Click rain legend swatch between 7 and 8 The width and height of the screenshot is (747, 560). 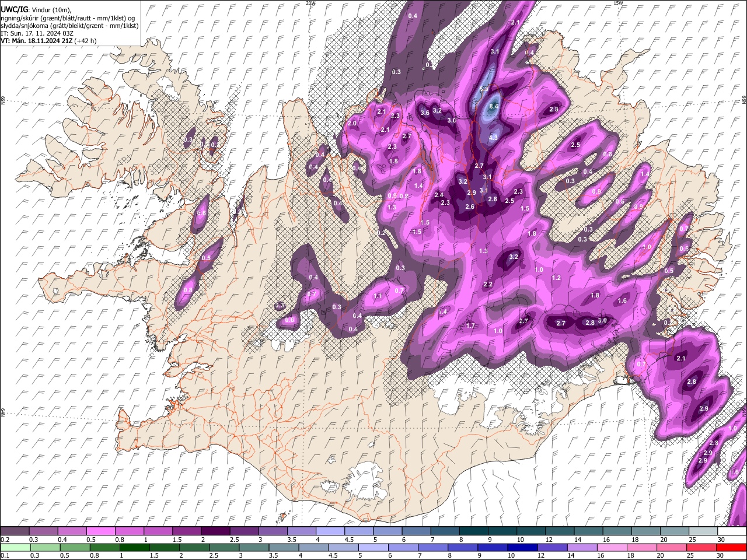pyautogui.click(x=432, y=547)
